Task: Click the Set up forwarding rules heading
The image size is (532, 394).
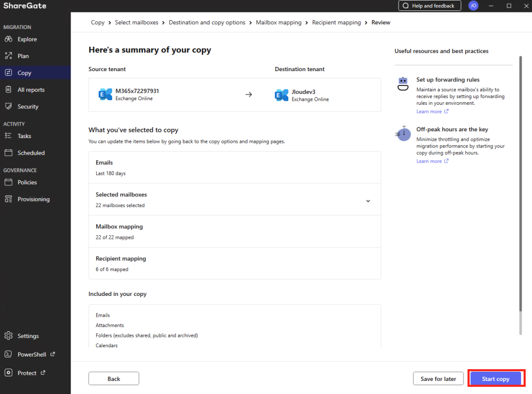Action: [x=448, y=79]
